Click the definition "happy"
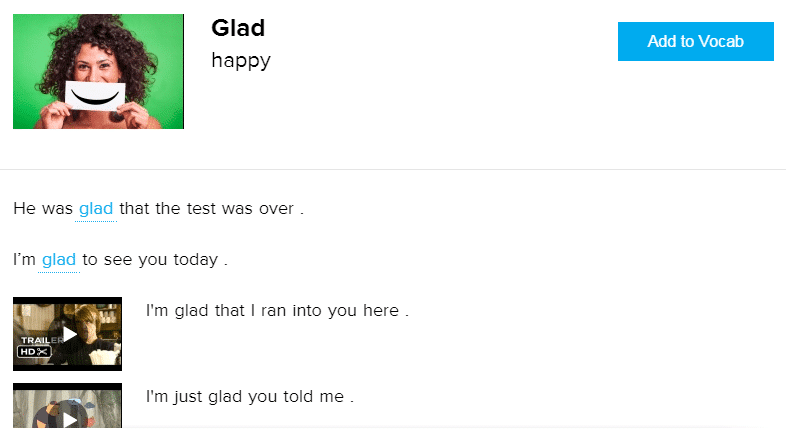The width and height of the screenshot is (786, 441). [x=241, y=61]
